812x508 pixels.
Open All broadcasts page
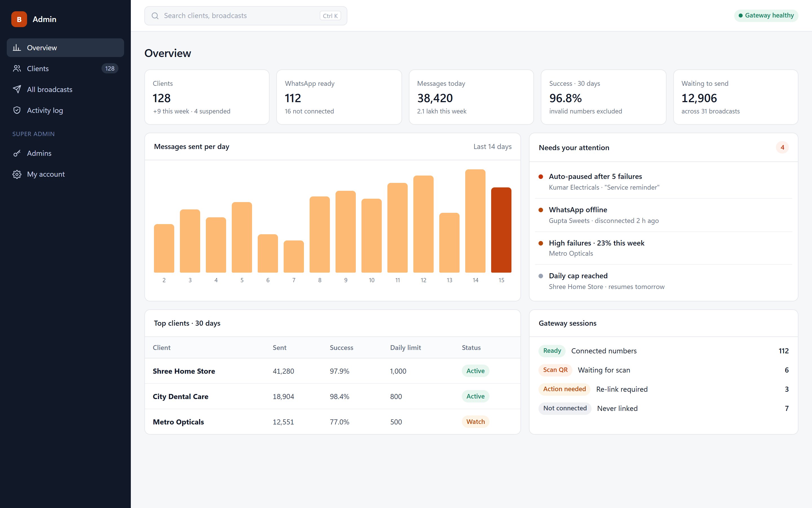(x=65, y=89)
